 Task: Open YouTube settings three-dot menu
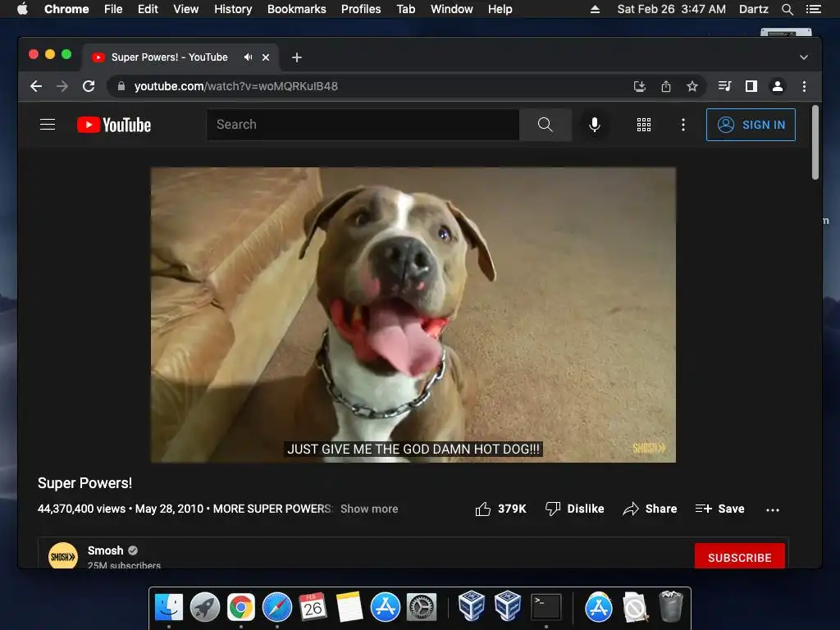click(682, 125)
